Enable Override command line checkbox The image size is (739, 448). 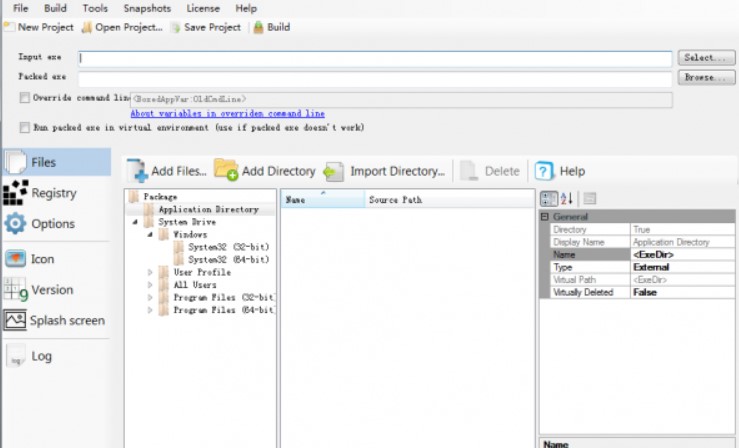tap(25, 98)
